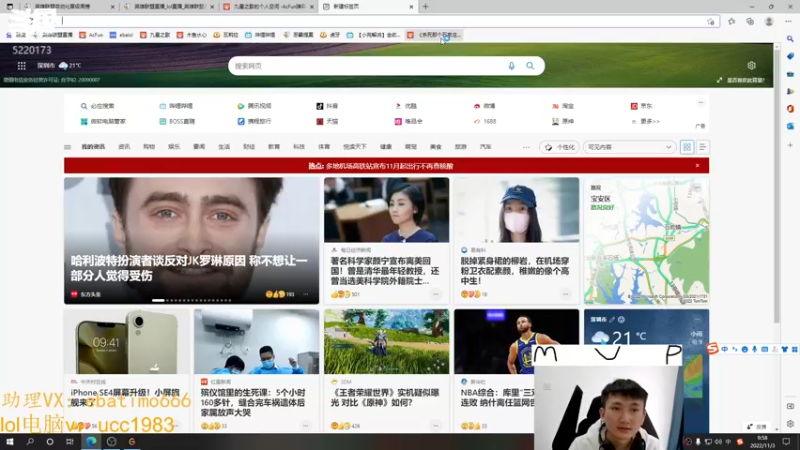This screenshot has width=800, height=450.
Task: Switch to the AcFun personal space tab
Action: point(269,7)
